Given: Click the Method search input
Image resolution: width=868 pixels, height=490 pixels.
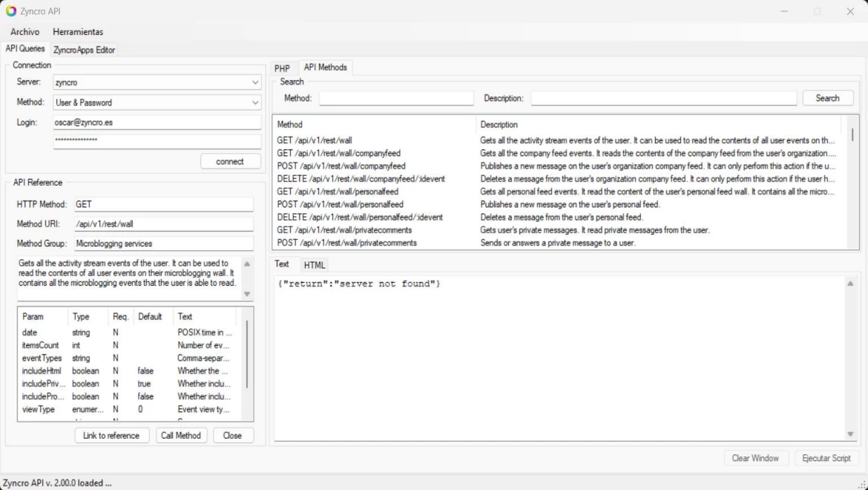Looking at the screenshot, I should (x=396, y=98).
